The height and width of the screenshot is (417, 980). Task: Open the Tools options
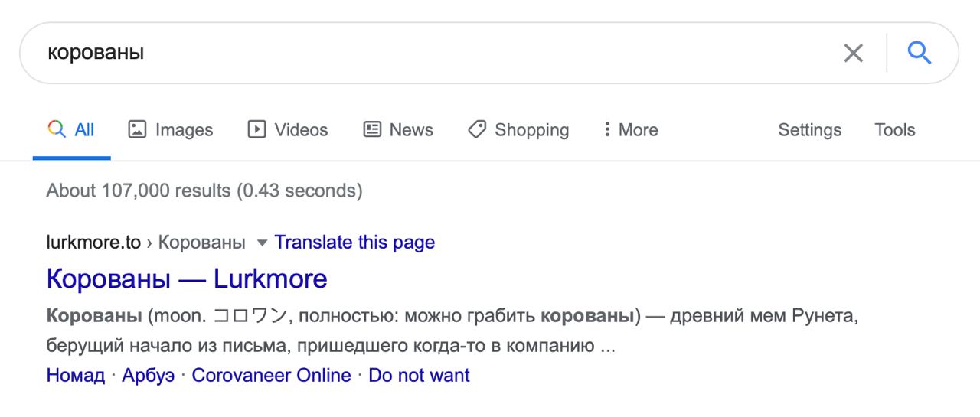click(894, 130)
